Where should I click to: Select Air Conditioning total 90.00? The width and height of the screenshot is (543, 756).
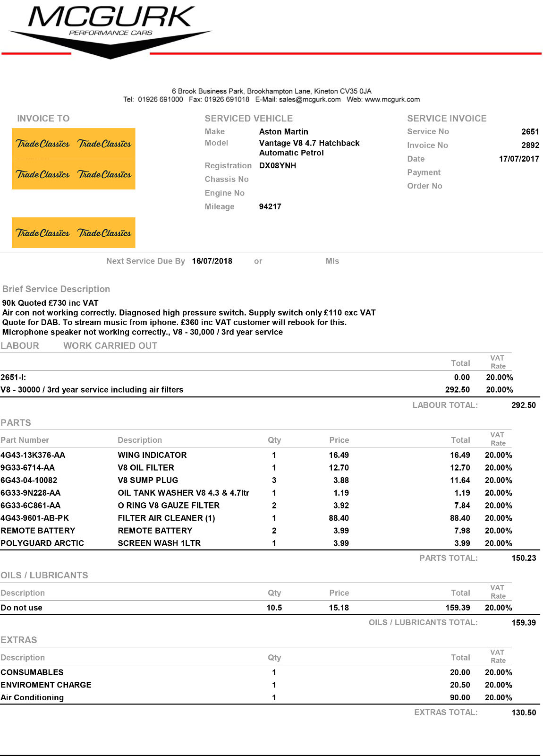tap(460, 698)
